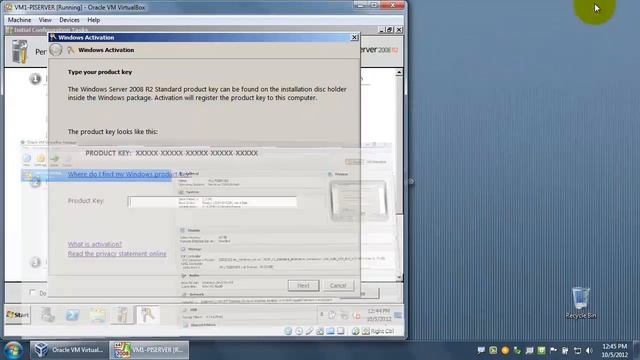
Task: Select the Windows Activation key taskbar button
Action: point(148,315)
